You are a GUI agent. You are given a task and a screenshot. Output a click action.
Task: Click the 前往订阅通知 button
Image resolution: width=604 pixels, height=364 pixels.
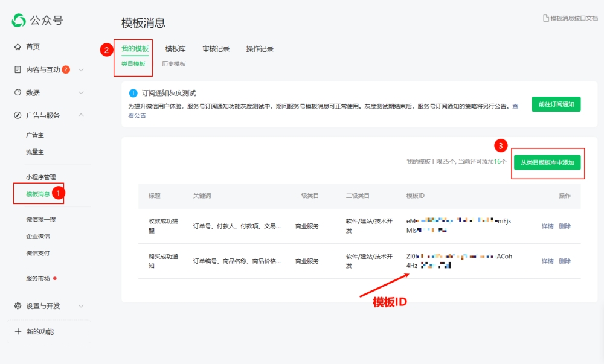click(x=556, y=104)
